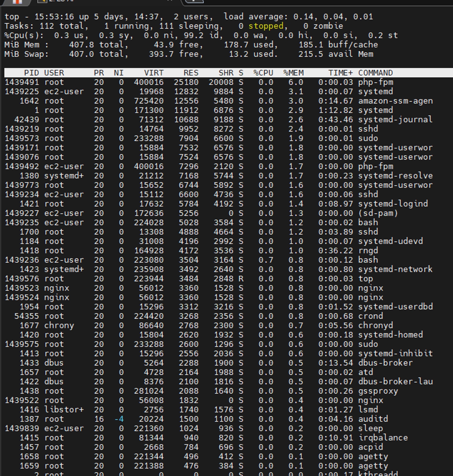
Task: Click the 'systemd-inhibit' command
Action: pos(395,353)
